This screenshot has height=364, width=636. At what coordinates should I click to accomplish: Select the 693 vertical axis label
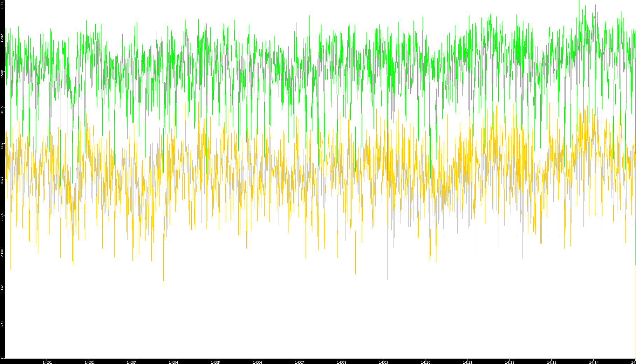[x=2, y=324]
